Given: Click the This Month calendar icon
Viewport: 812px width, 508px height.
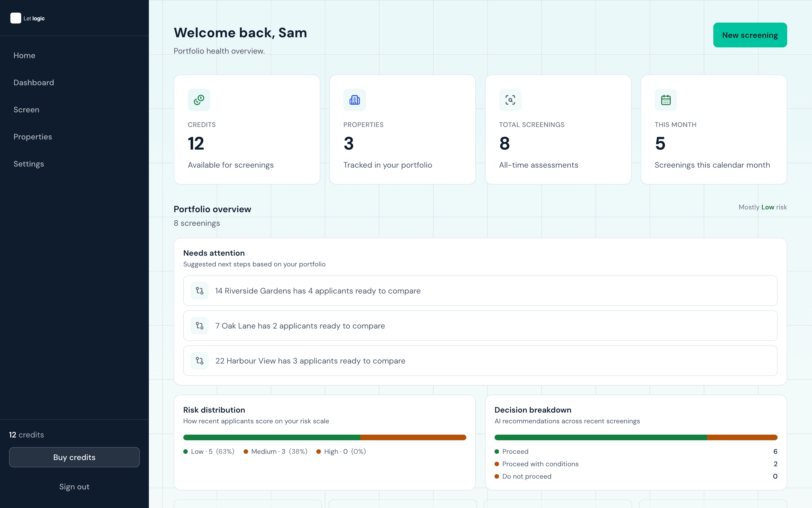Looking at the screenshot, I should pos(666,100).
